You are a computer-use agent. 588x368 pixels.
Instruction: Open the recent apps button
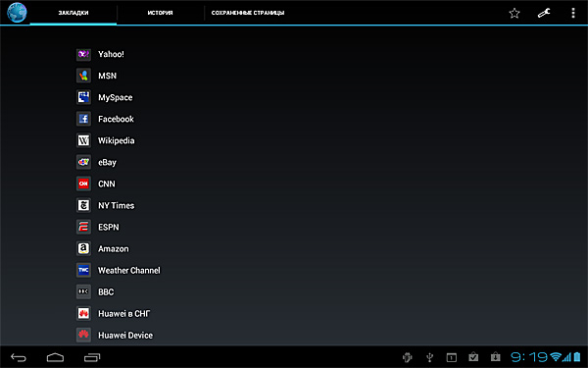click(92, 357)
